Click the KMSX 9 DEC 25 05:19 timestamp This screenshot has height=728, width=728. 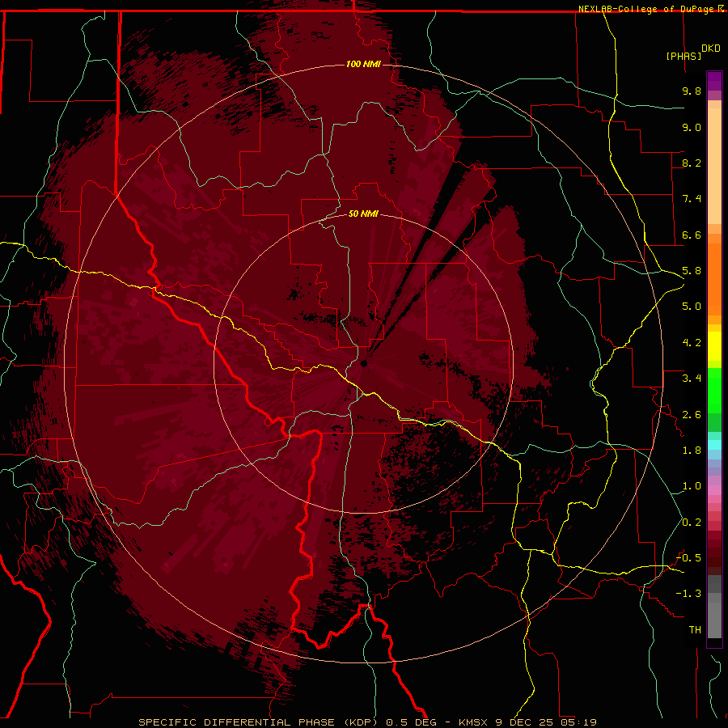coord(527,722)
